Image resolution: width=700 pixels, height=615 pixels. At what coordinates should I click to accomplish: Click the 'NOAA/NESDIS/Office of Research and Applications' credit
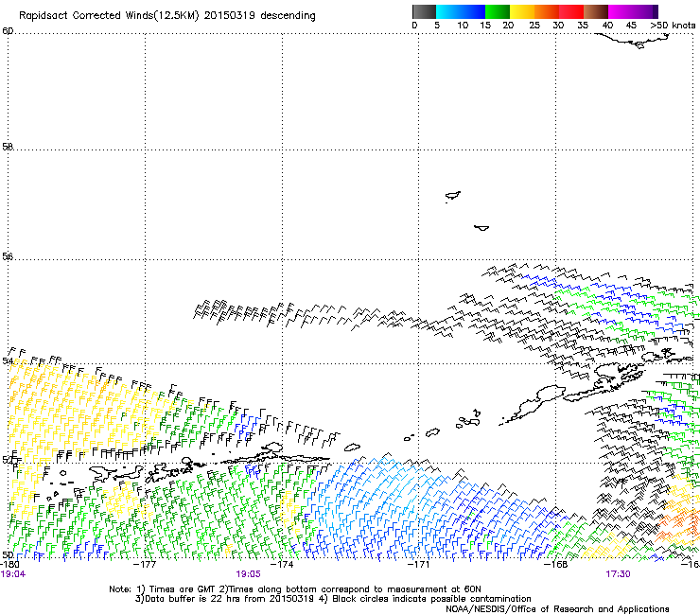tap(557, 609)
